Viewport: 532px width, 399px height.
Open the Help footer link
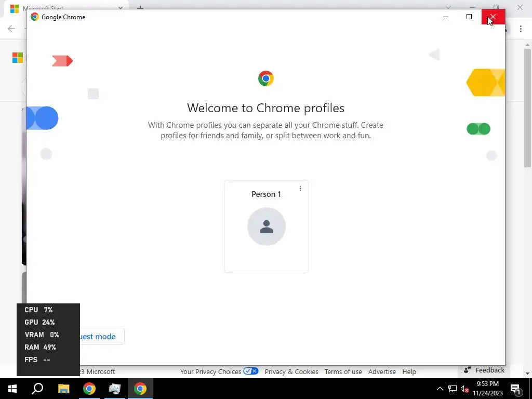pos(409,371)
